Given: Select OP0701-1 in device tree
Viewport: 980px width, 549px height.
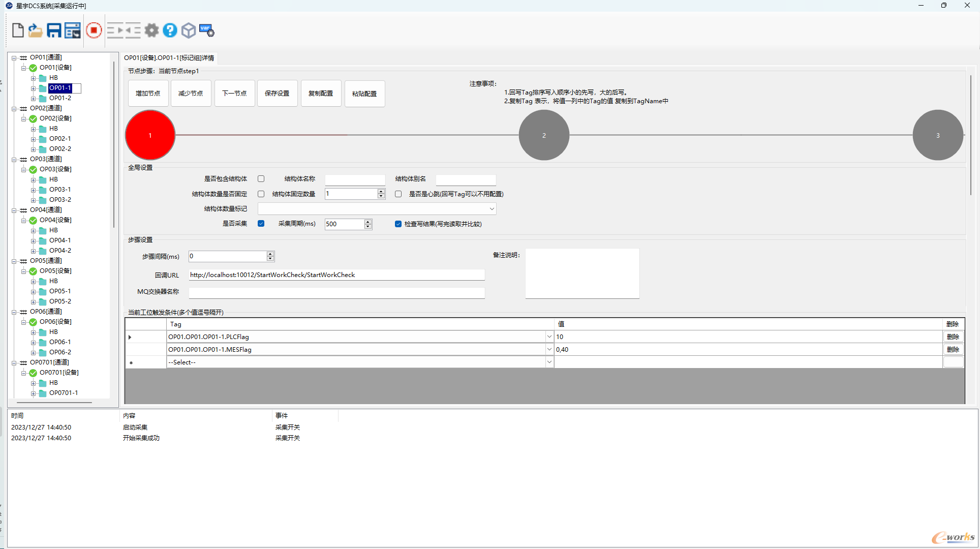Looking at the screenshot, I should click(64, 393).
